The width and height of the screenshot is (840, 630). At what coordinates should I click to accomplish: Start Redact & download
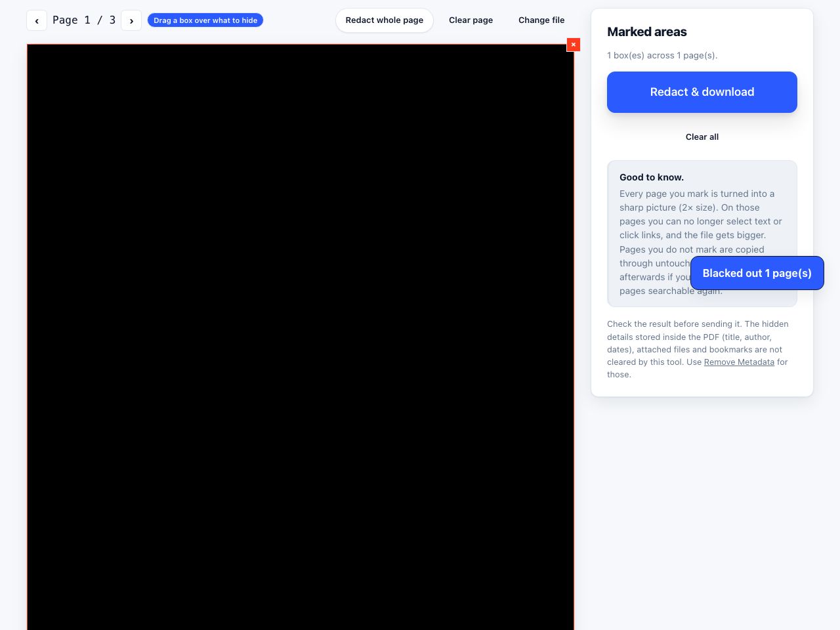(x=702, y=92)
